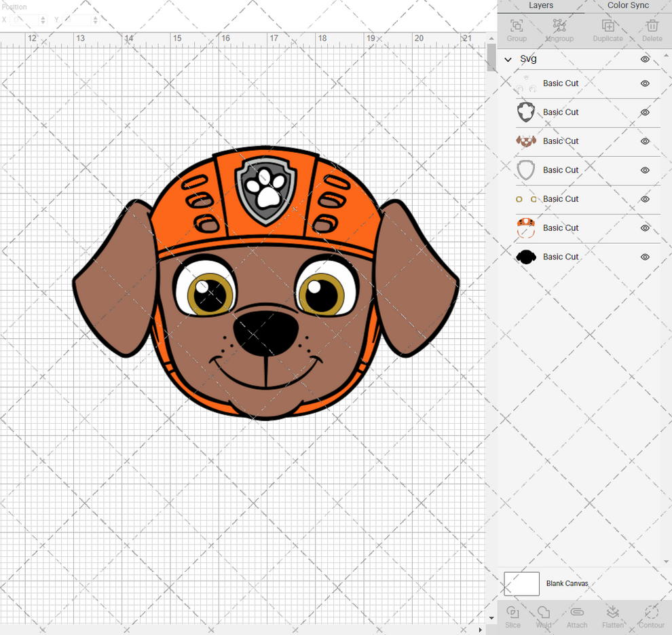
Task: Select the Slice tool
Action: tap(512, 617)
